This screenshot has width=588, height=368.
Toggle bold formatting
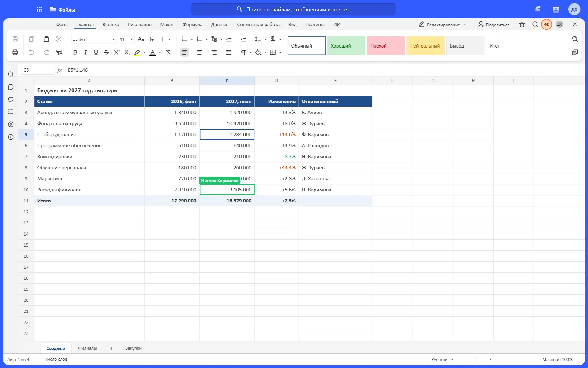(x=75, y=52)
